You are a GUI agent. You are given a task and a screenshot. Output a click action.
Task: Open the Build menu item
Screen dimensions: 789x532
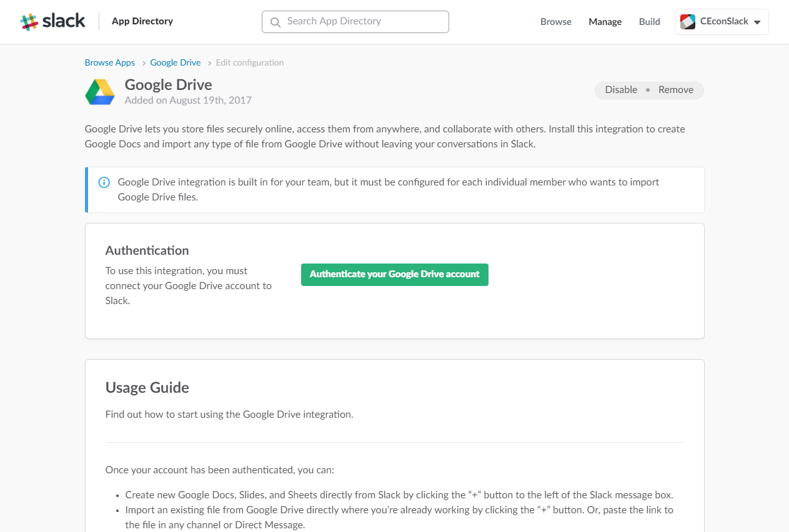[x=650, y=21]
